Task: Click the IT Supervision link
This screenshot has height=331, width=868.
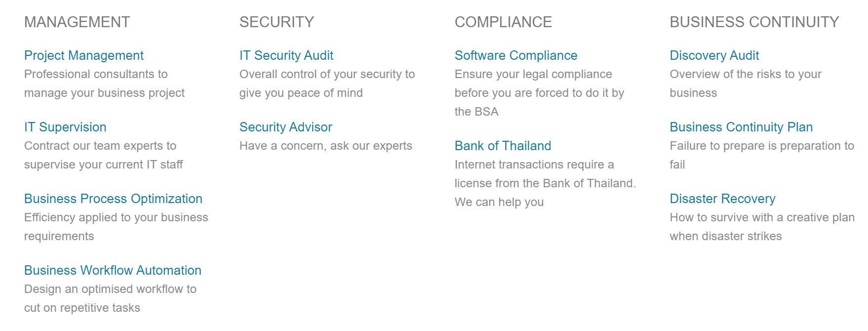Action: click(65, 127)
